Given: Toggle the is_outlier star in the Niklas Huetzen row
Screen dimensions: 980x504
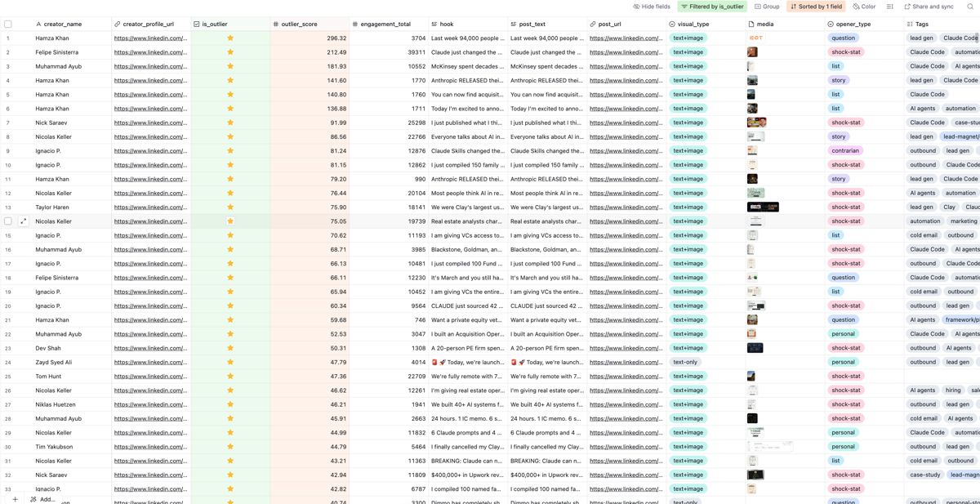Looking at the screenshot, I should click(230, 404).
